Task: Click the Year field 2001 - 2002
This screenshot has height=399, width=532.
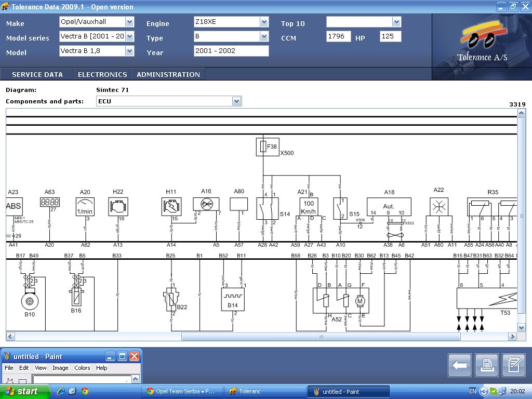Action: (x=231, y=51)
